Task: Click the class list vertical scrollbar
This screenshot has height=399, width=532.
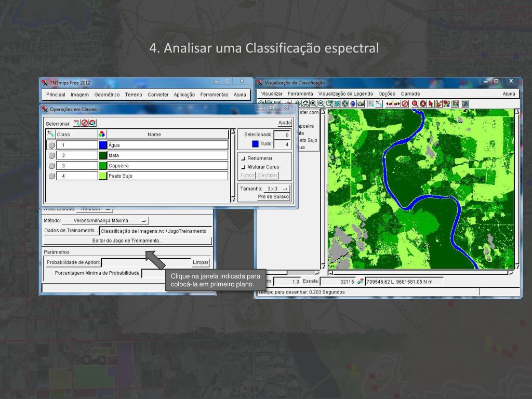Action: [x=233, y=166]
